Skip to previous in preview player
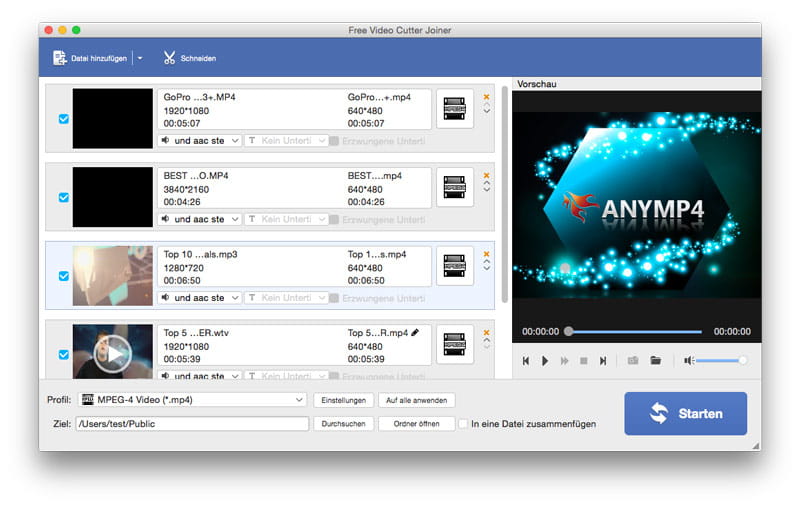The width and height of the screenshot is (800, 506). (526, 361)
